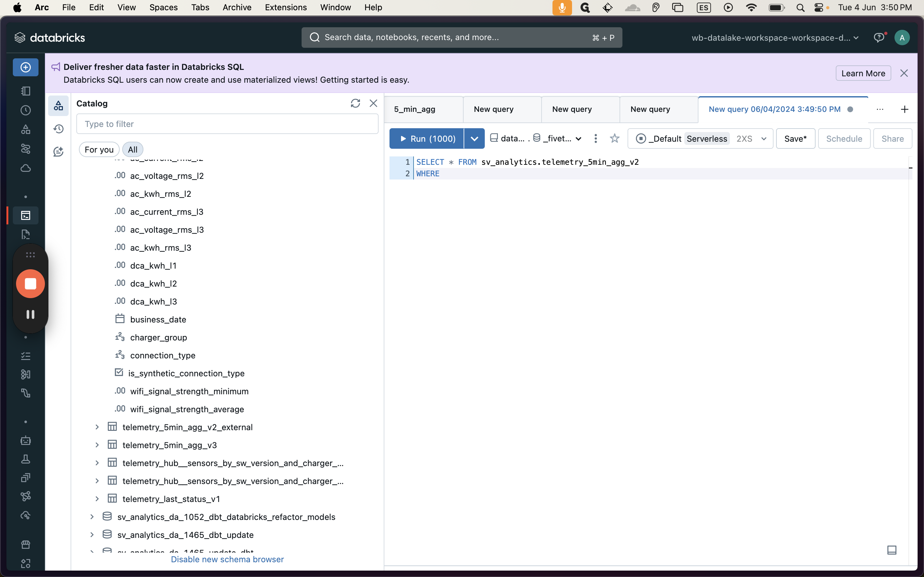Open the Run options dropdown arrow
The height and width of the screenshot is (577, 924).
pyautogui.click(x=474, y=138)
